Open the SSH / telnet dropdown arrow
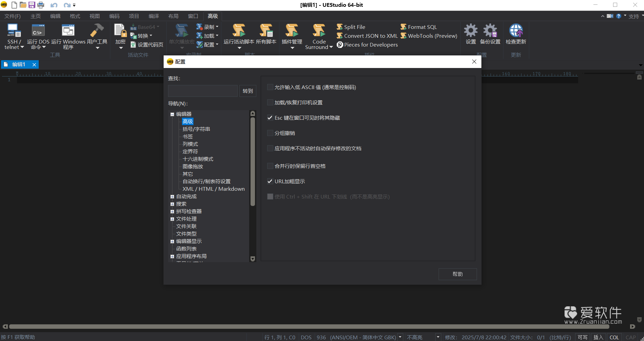The height and width of the screenshot is (341, 644). coord(22,47)
